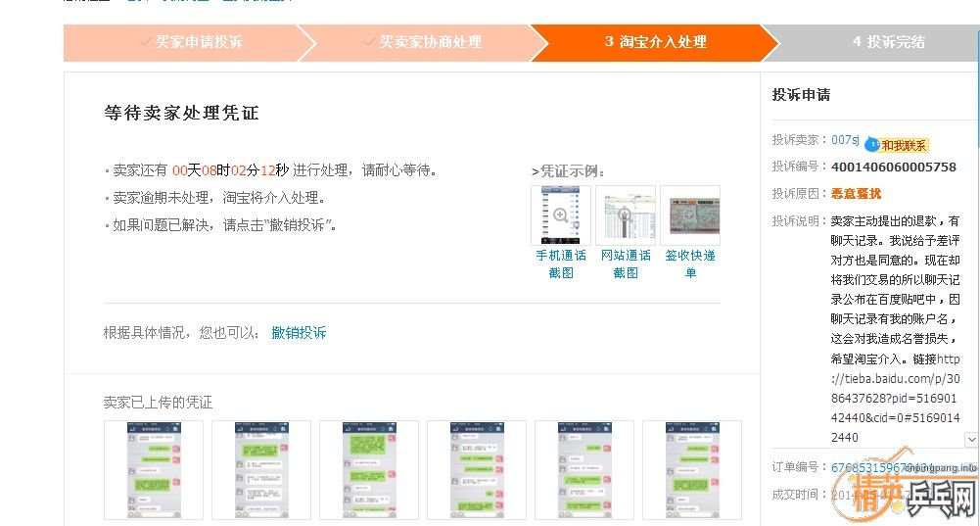980x526 pixels.
Task: Click the 等待卖家处理凭证 heading
Action: (x=181, y=113)
